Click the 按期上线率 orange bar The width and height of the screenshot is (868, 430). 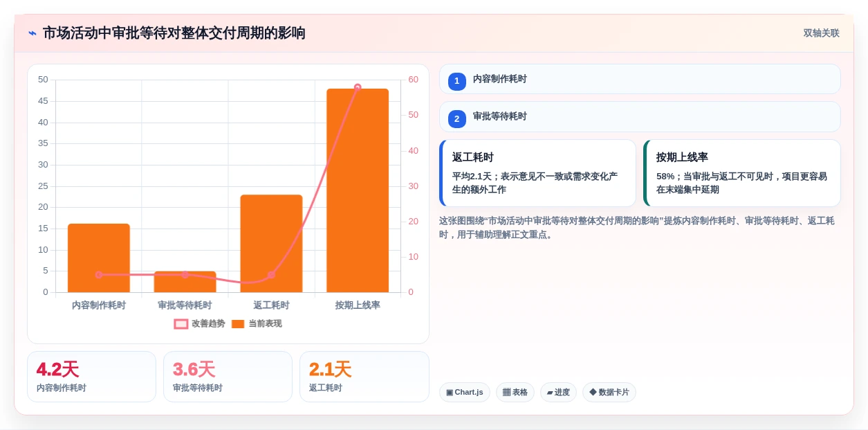click(358, 190)
